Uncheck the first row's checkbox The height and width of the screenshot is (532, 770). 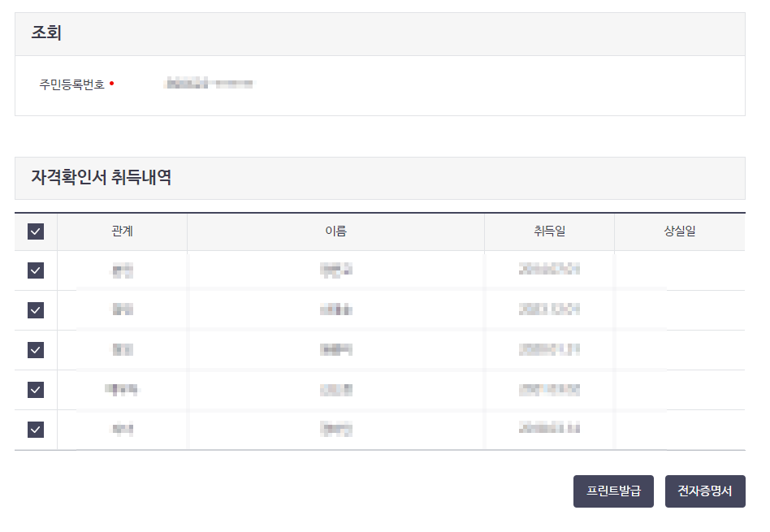point(35,270)
